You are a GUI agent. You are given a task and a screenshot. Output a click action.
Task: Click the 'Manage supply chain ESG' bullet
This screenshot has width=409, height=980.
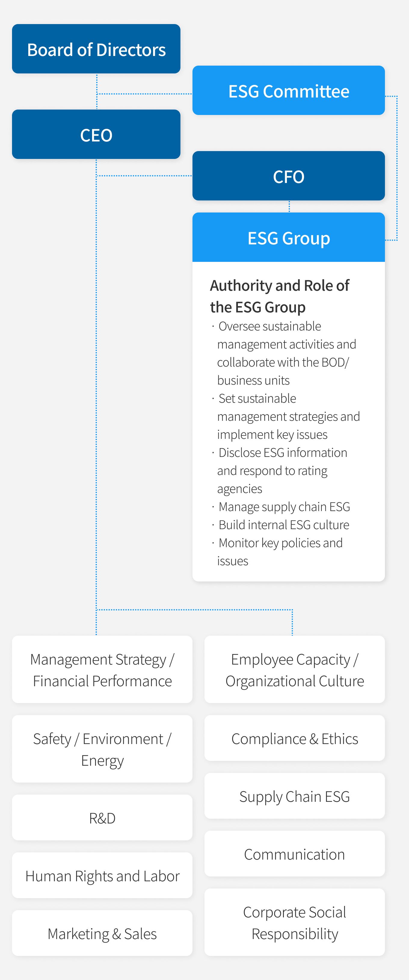click(281, 507)
